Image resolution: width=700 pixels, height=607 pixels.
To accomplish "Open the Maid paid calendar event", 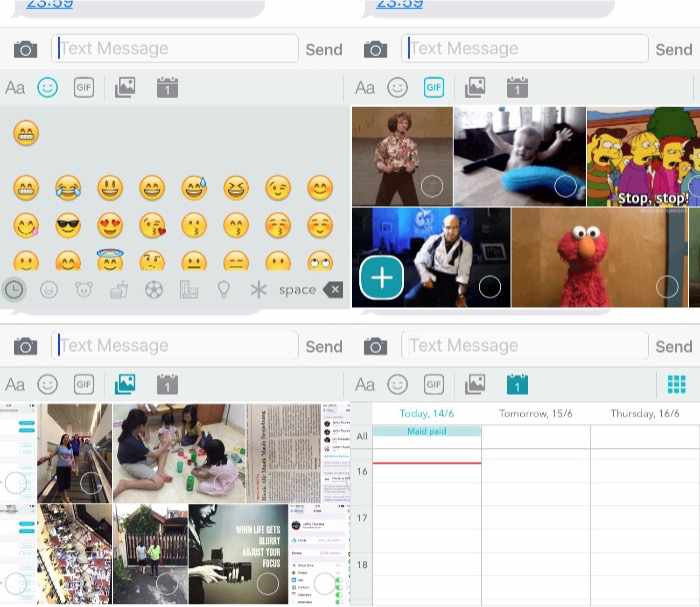I will 427,431.
